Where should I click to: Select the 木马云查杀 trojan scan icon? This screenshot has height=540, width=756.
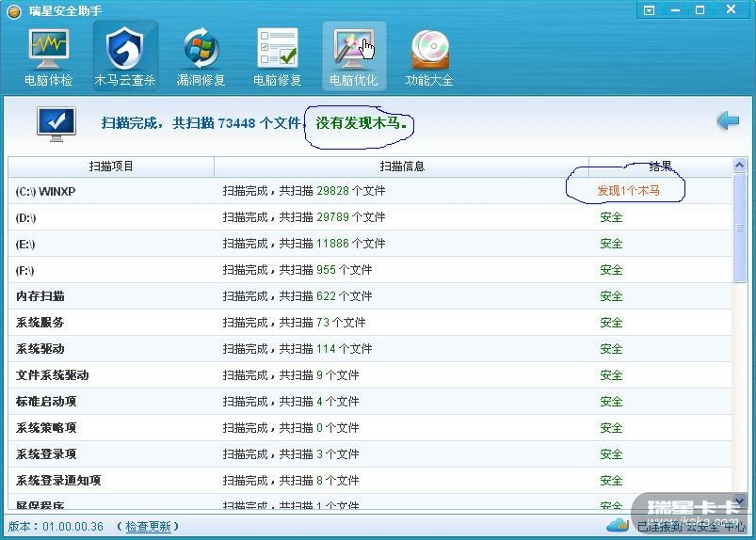[125, 56]
